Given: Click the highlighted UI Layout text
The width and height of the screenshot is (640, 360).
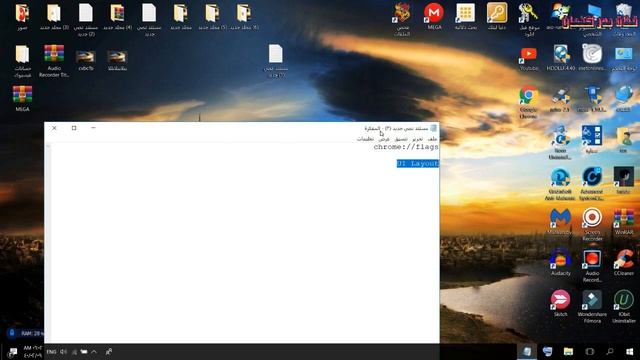Looking at the screenshot, I should pyautogui.click(x=418, y=164).
